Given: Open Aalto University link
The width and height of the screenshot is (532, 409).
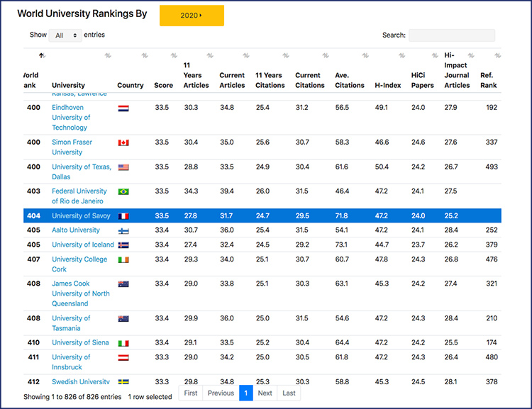Looking at the screenshot, I should 76,230.
